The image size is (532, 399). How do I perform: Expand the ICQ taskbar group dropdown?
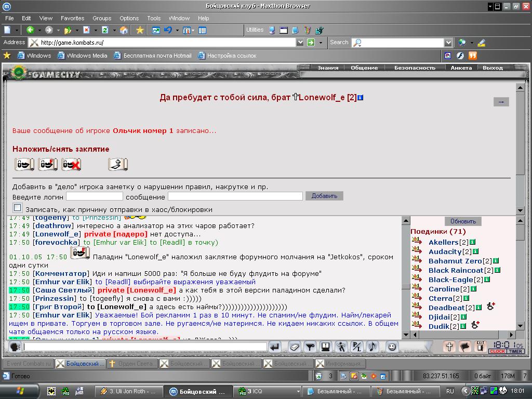pyautogui.click(x=298, y=392)
